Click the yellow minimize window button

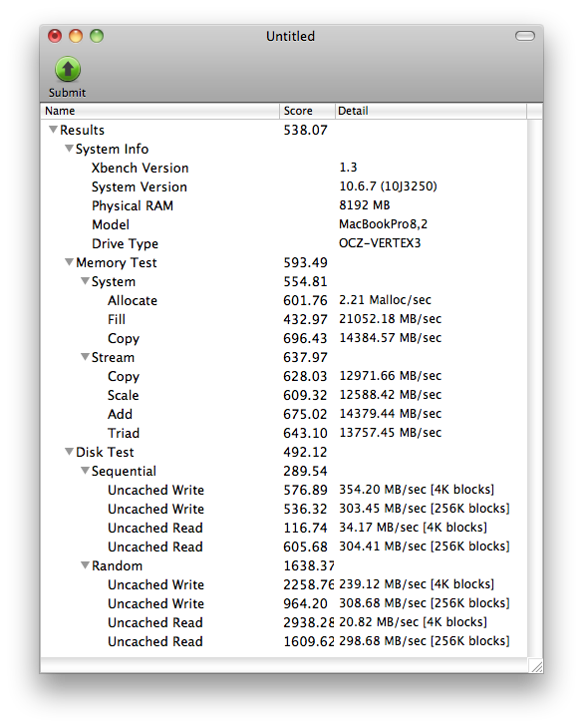point(76,36)
